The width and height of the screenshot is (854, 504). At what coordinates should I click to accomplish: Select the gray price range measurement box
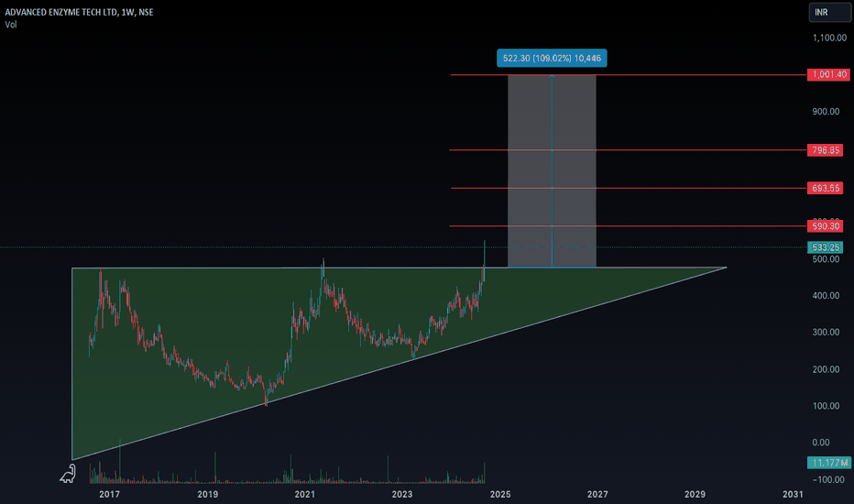pos(552,170)
